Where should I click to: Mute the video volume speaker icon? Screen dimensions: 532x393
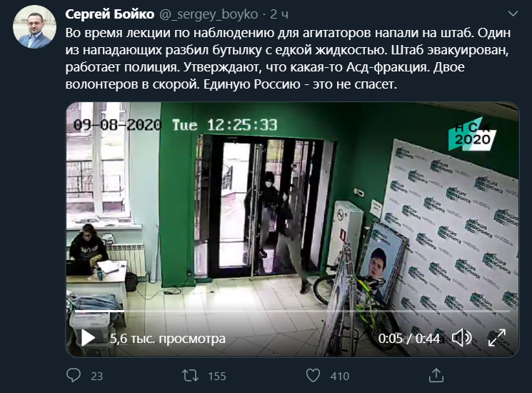click(462, 338)
